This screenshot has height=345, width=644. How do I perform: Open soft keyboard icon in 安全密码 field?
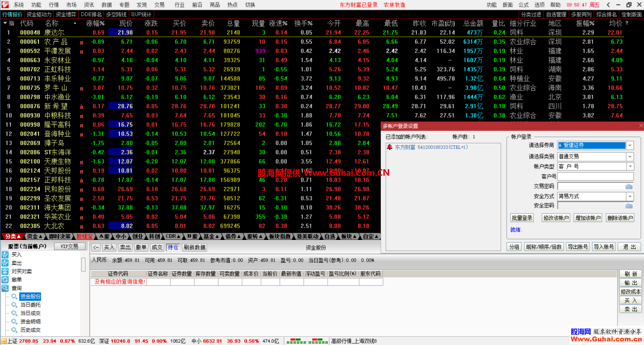click(x=629, y=206)
